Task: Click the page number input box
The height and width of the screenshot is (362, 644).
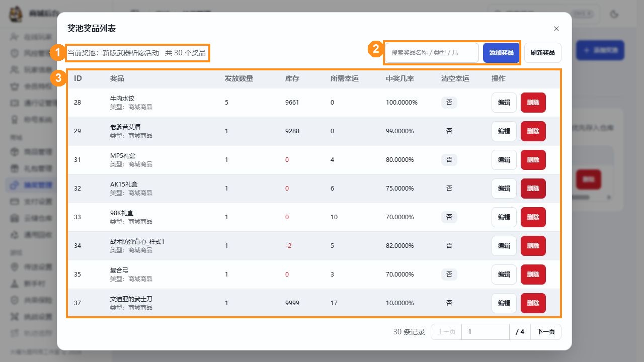Action: [486, 332]
